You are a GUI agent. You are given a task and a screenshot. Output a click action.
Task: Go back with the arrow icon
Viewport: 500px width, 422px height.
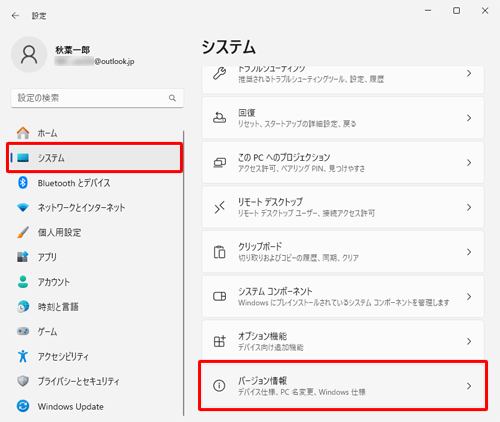point(15,16)
